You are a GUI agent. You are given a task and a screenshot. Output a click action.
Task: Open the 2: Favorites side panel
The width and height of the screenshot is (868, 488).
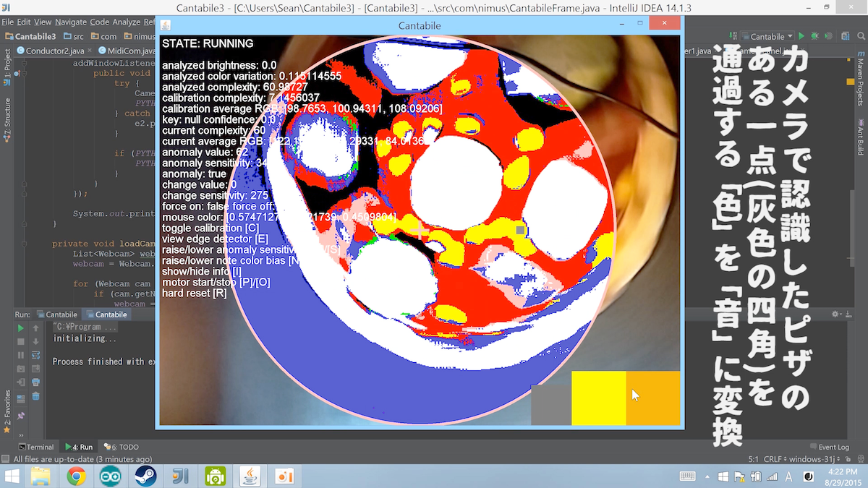point(7,411)
